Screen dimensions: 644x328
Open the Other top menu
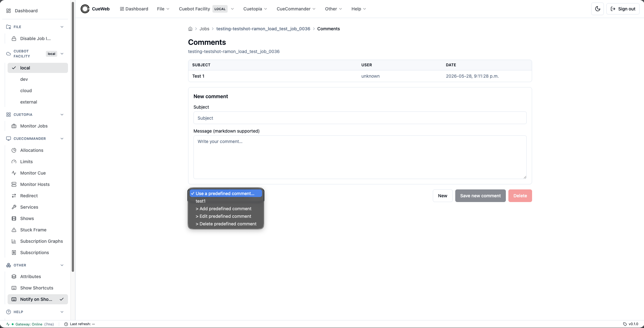tap(333, 9)
